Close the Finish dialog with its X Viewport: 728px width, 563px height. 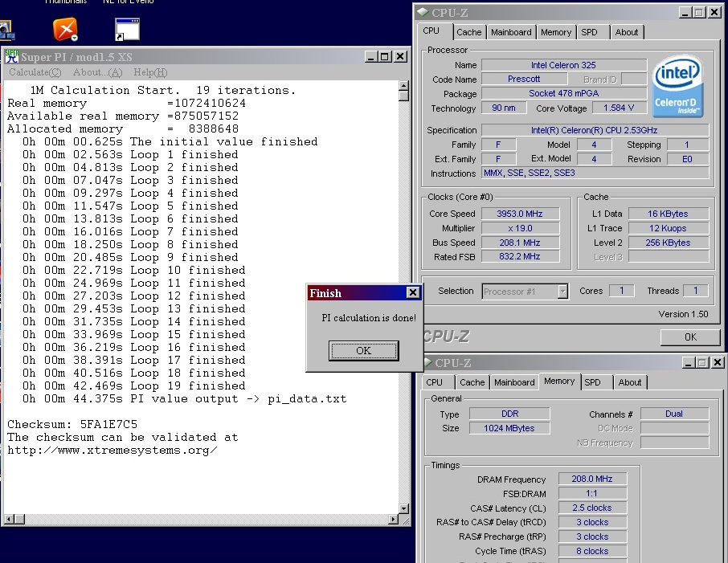(x=412, y=293)
